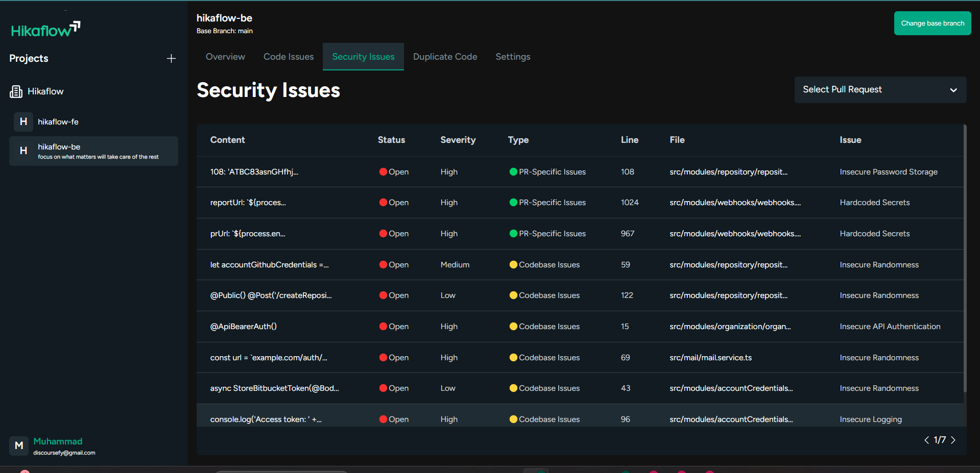Click the Hikaflow organization building icon
Image resolution: width=980 pixels, height=473 pixels.
pos(16,92)
